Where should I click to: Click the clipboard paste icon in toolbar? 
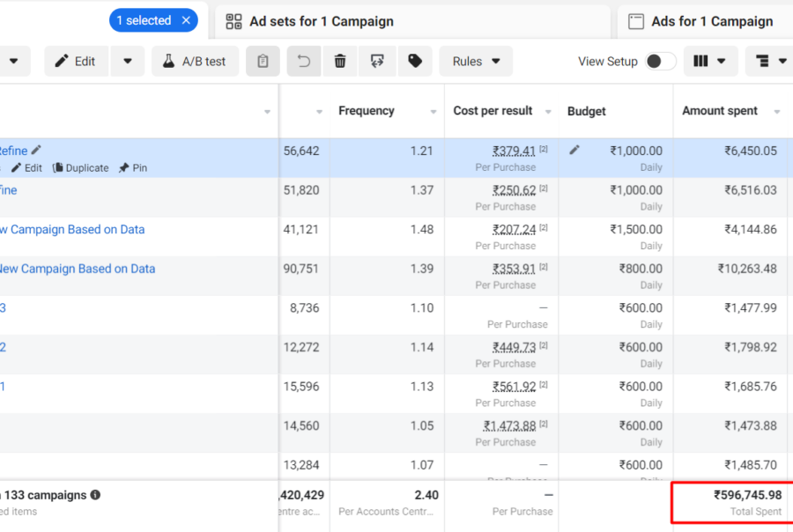click(263, 62)
